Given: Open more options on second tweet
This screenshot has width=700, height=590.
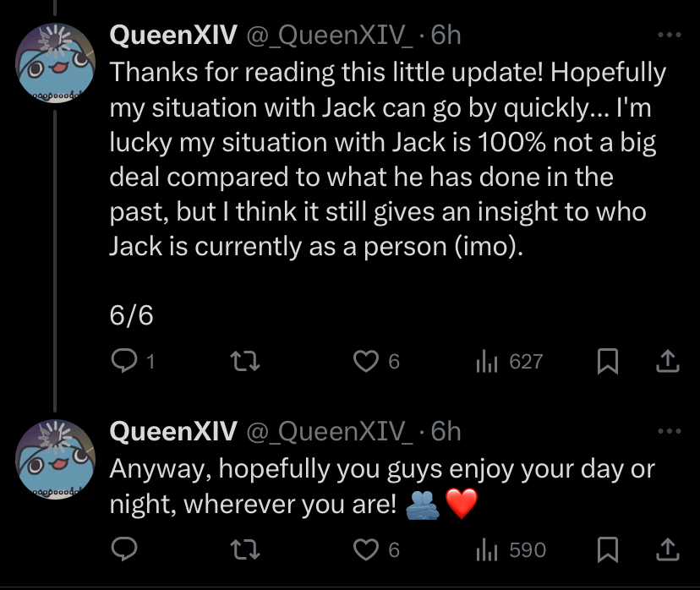Looking at the screenshot, I should click(670, 431).
